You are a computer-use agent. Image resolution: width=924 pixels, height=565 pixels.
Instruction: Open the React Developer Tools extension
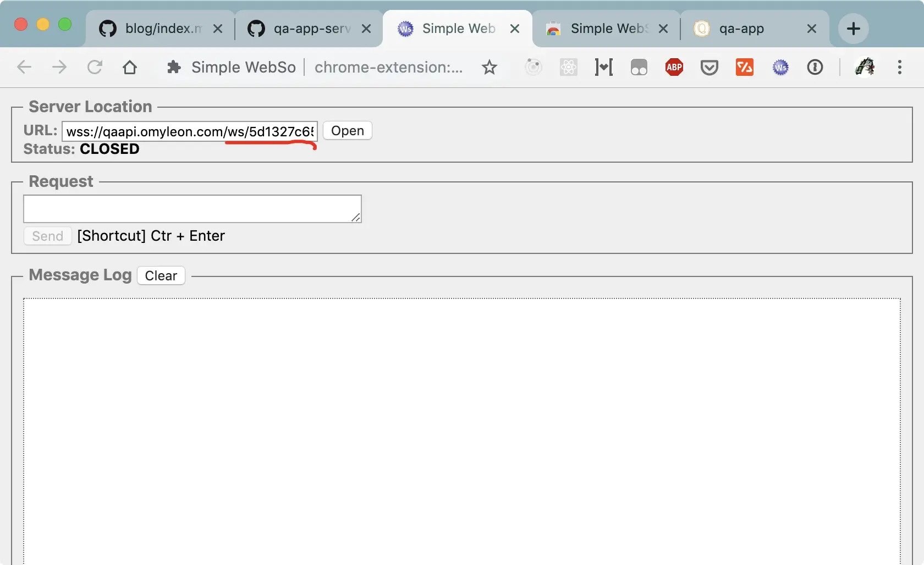point(569,67)
